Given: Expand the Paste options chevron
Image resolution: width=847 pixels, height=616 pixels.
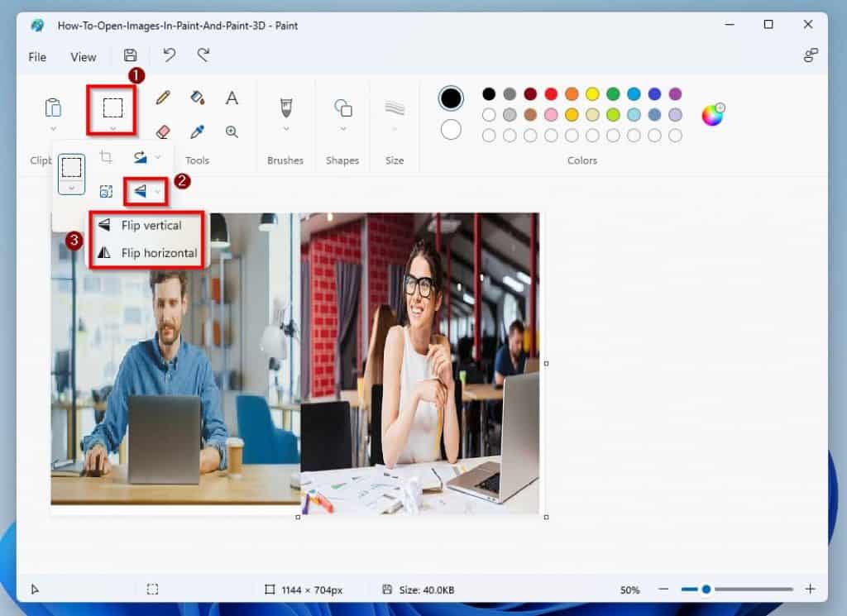Looking at the screenshot, I should point(53,128).
